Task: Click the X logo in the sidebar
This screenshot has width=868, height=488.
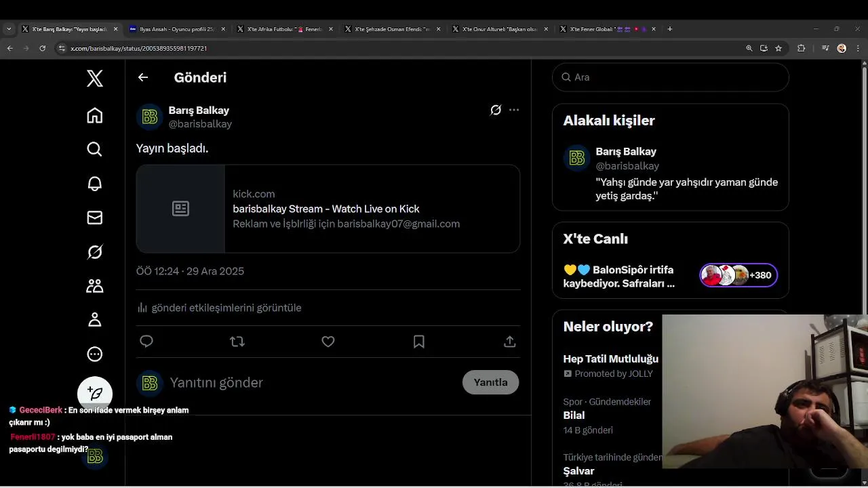Action: tap(95, 78)
